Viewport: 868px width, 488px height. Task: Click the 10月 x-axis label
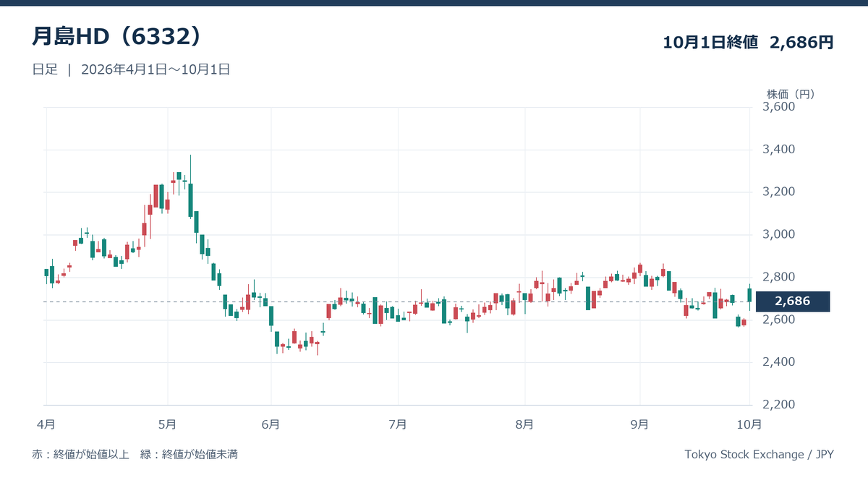pyautogui.click(x=749, y=424)
